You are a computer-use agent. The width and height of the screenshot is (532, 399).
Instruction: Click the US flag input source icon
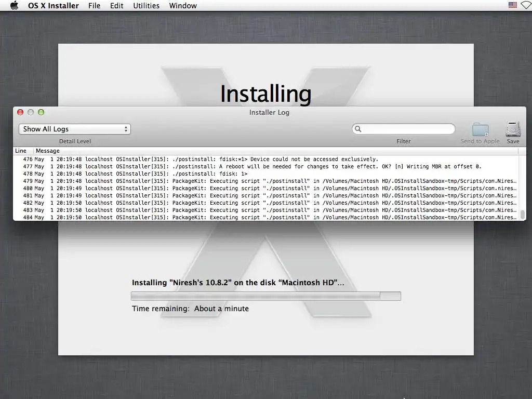513,5
